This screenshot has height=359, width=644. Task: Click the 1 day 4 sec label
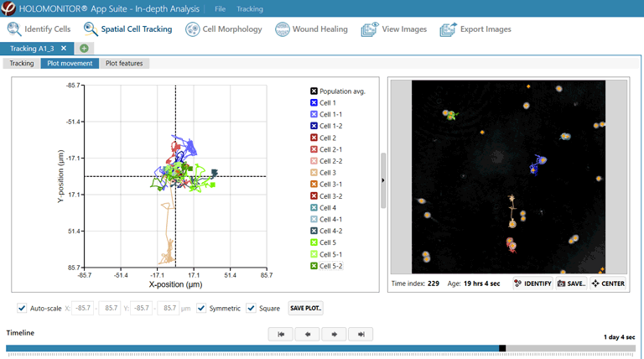[620, 337]
